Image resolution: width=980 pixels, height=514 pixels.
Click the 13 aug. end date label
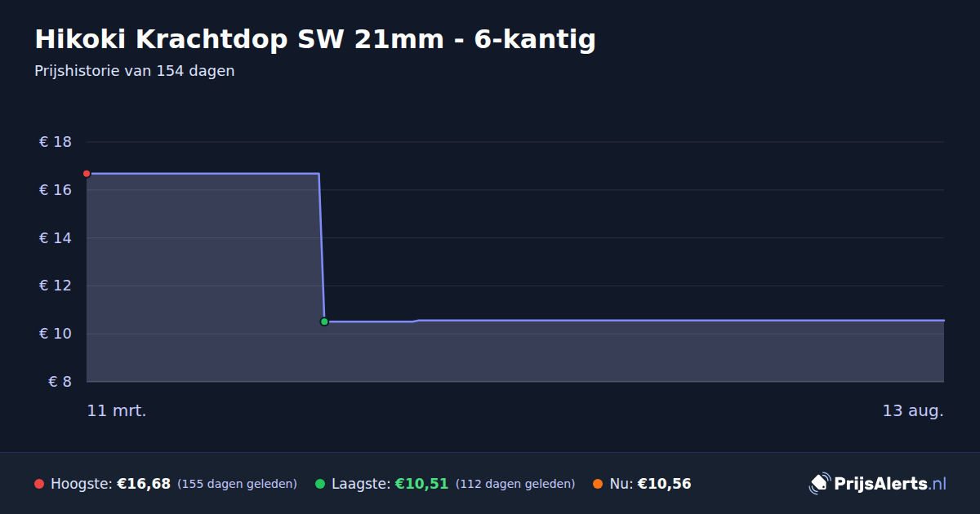click(x=913, y=411)
